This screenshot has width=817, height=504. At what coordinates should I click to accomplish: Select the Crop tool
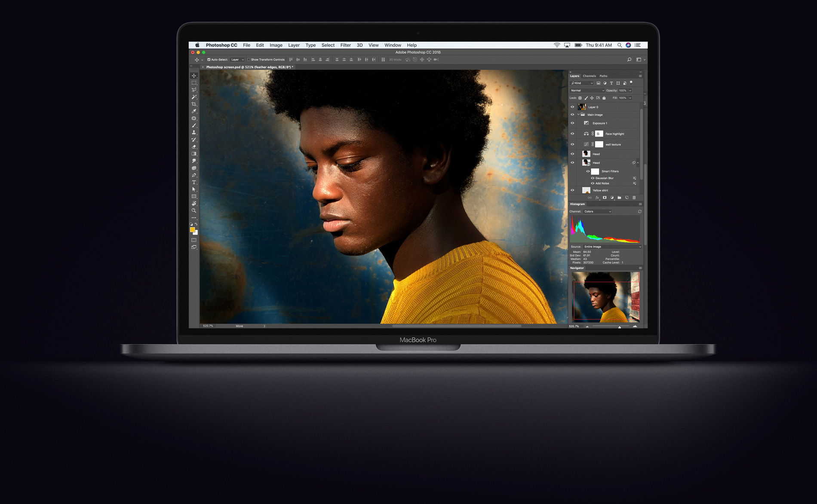194,104
